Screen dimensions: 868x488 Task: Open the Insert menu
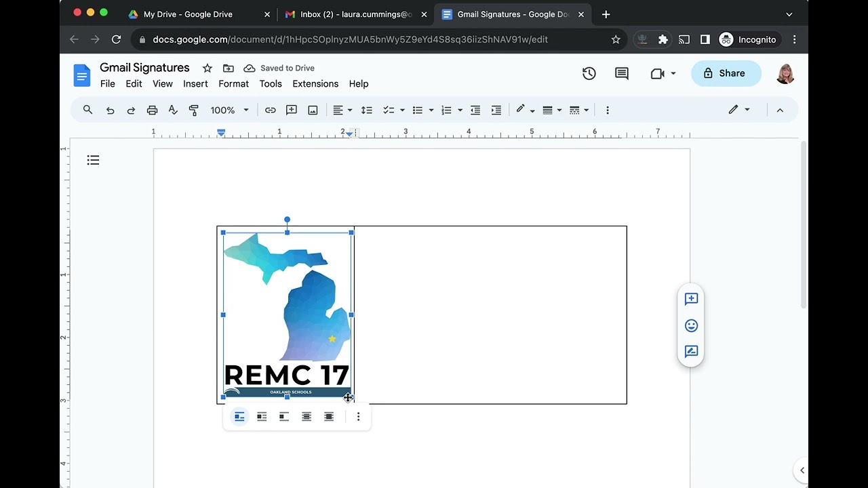(x=195, y=83)
